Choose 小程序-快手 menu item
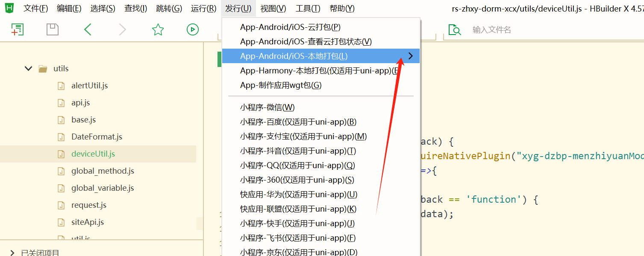This screenshot has height=256, width=644. 321,224
